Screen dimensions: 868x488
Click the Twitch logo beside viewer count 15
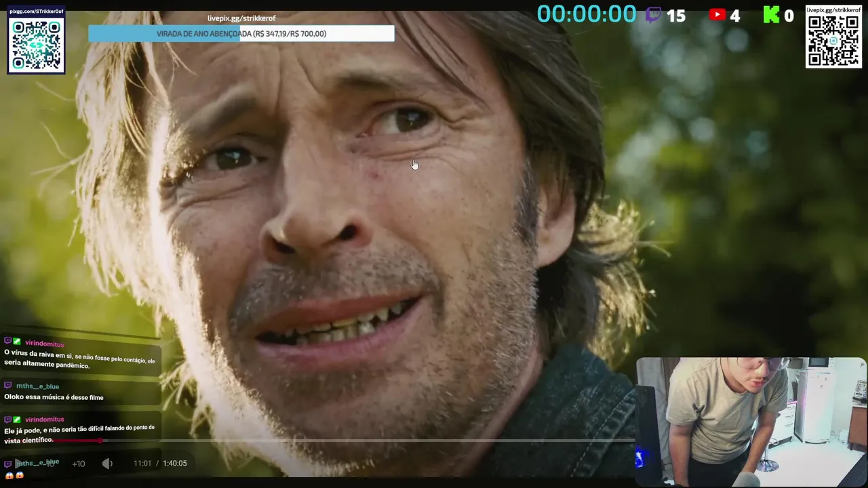(x=653, y=15)
